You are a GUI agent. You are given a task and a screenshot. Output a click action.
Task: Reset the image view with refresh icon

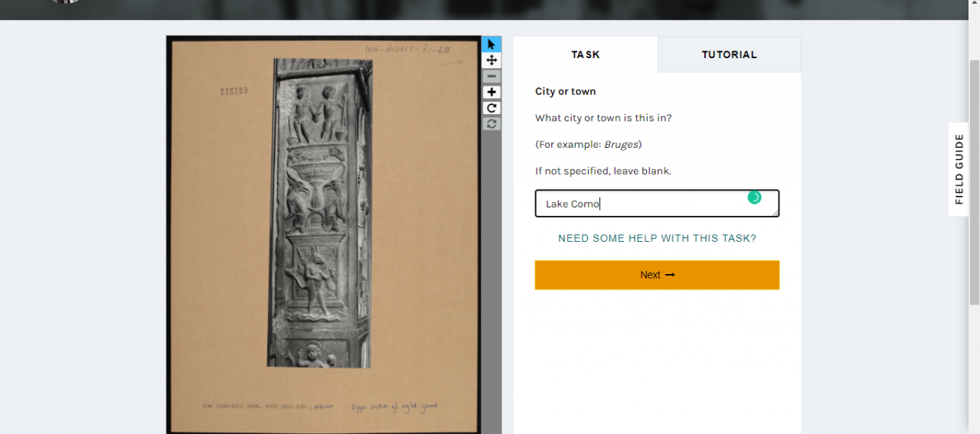492,123
